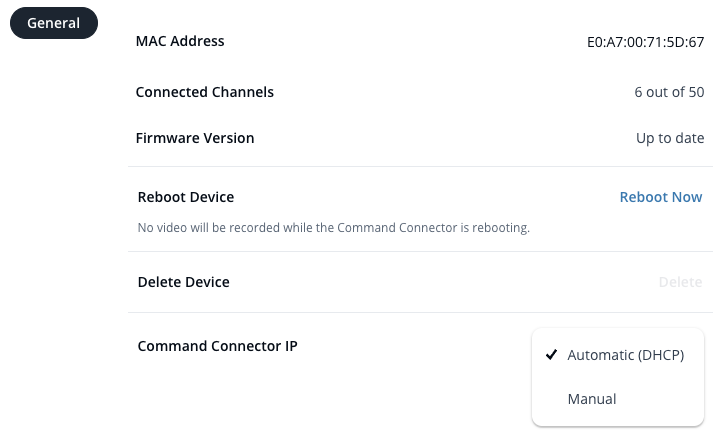This screenshot has height=432, width=716.
Task: Click the Connected Channels label
Action: (204, 92)
